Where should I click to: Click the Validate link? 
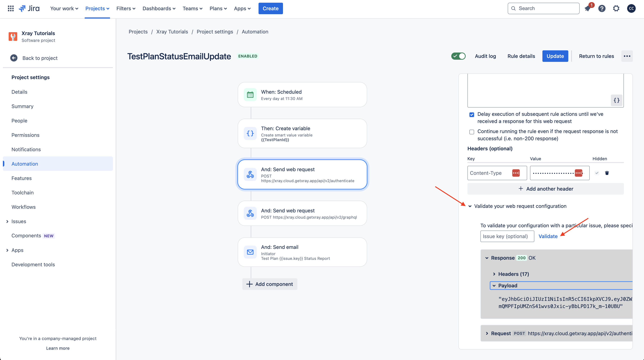click(x=548, y=236)
